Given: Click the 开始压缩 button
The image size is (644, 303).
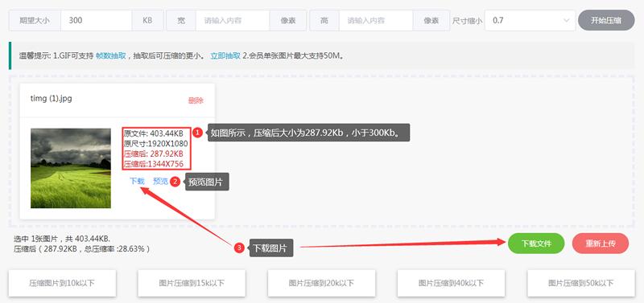Looking at the screenshot, I should (x=606, y=20).
